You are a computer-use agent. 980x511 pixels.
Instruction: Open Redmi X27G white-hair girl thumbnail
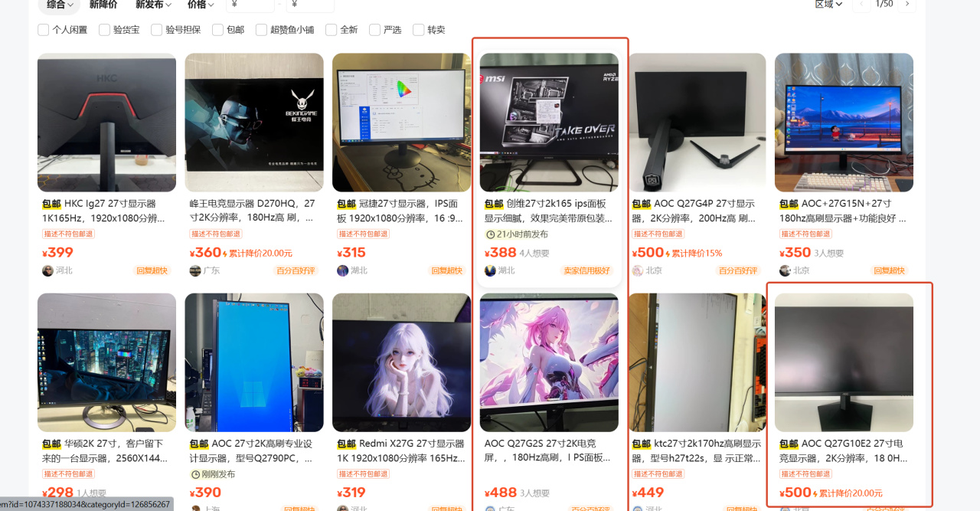tap(401, 362)
